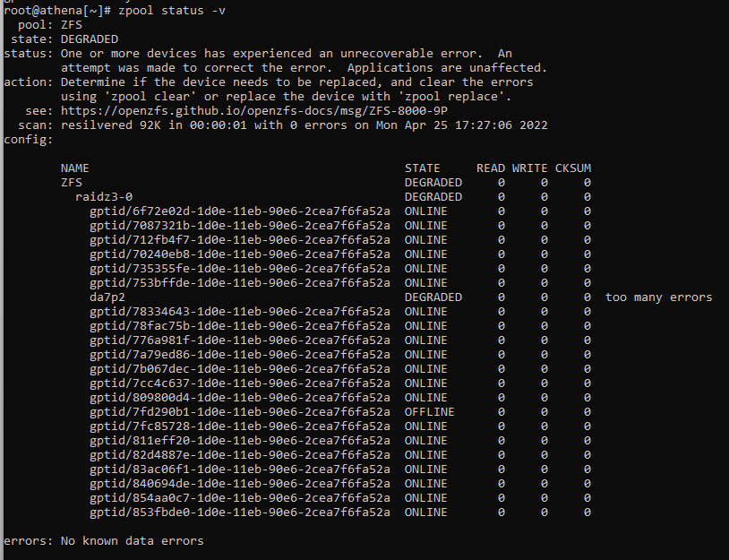The height and width of the screenshot is (560, 729).
Task: Click the 'too many errors' message
Action: pos(658,297)
